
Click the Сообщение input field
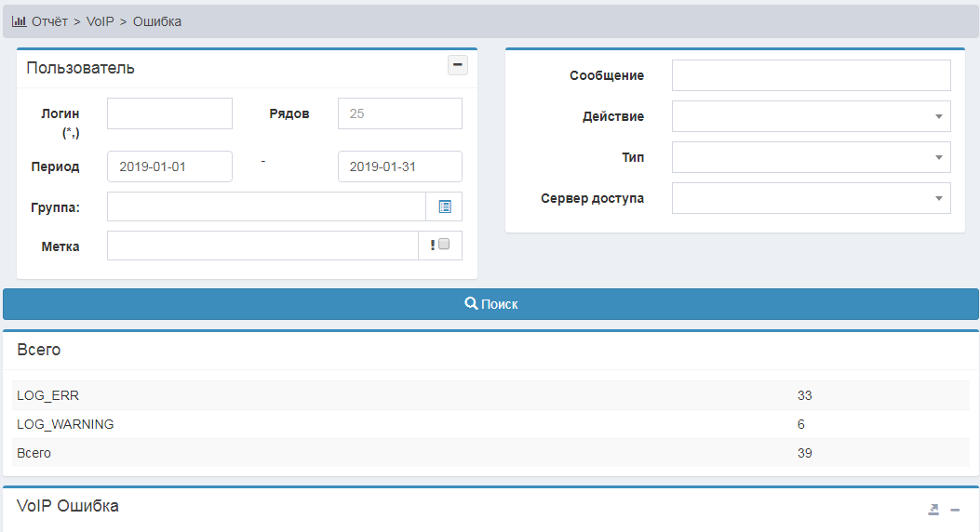811,75
